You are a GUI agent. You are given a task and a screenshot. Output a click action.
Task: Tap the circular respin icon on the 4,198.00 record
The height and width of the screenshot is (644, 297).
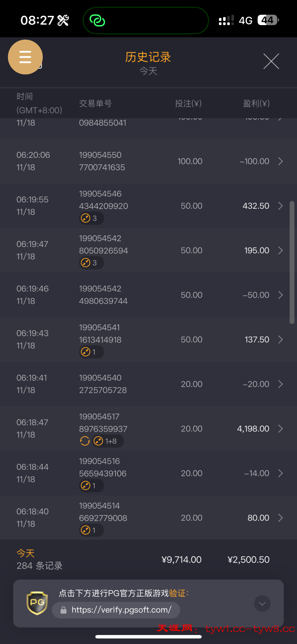(x=85, y=441)
